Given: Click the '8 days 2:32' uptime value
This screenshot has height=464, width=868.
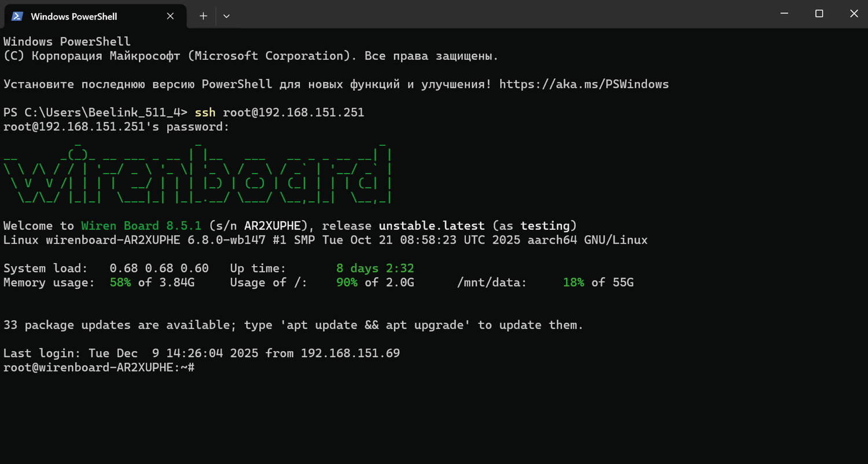Looking at the screenshot, I should click(375, 268).
